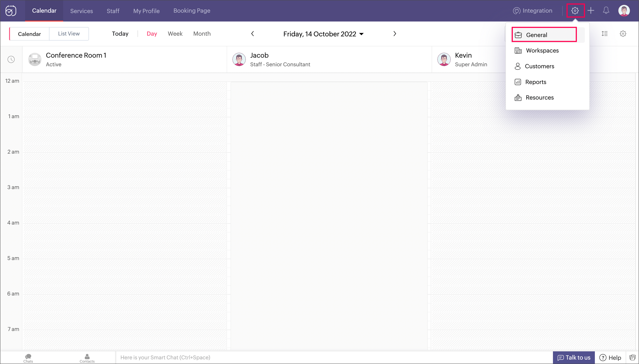Select the Calendar view toggle button

click(x=29, y=34)
